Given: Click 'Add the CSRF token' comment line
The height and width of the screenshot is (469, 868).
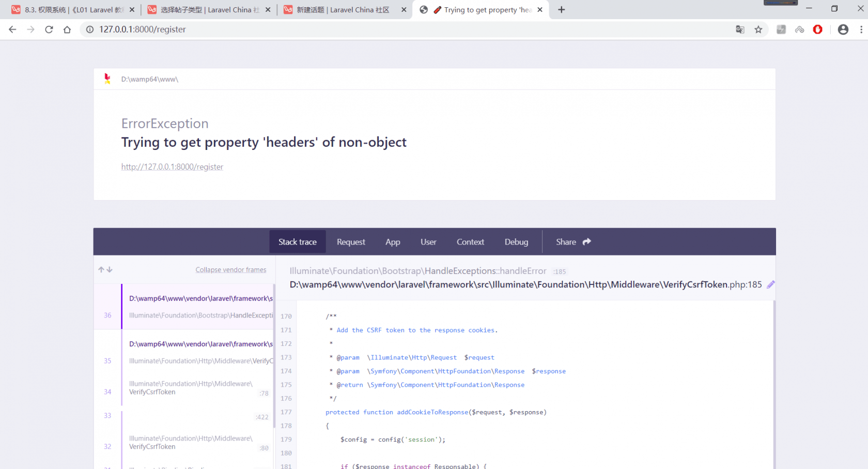Looking at the screenshot, I should click(413, 330).
